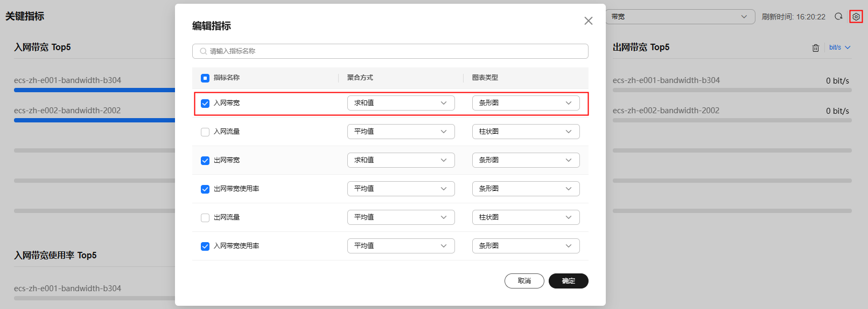Enable the 入网流量 metric checkbox
This screenshot has width=868, height=309.
[205, 132]
